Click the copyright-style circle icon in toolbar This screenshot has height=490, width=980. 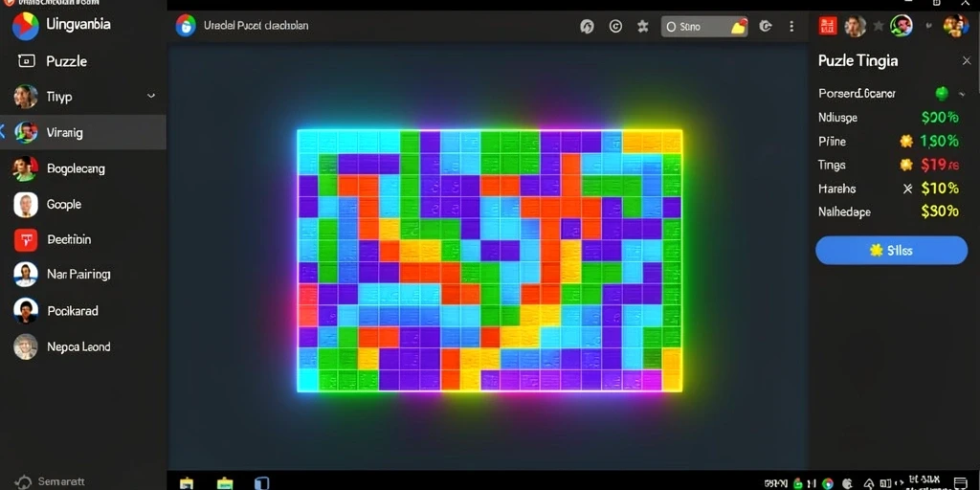(615, 26)
